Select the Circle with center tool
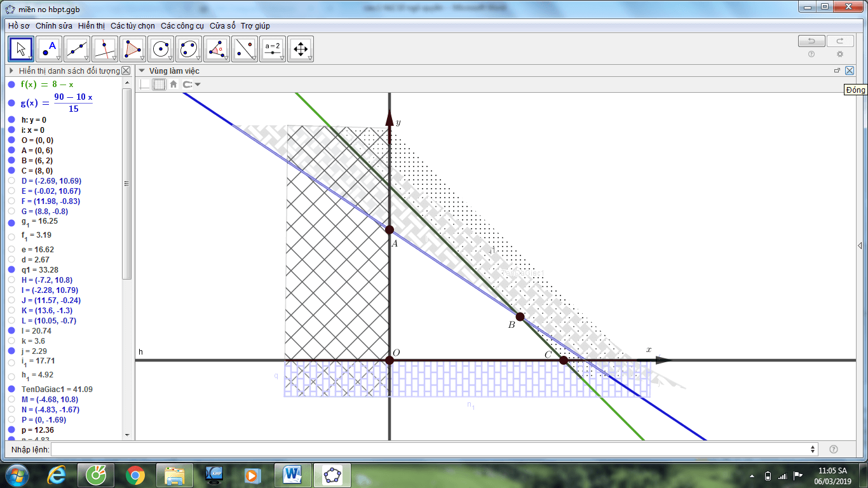The image size is (868, 488). coord(161,49)
